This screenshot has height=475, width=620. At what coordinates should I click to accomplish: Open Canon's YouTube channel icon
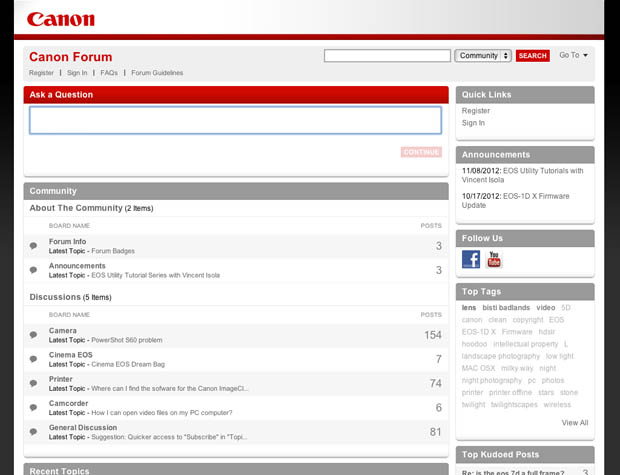494,259
